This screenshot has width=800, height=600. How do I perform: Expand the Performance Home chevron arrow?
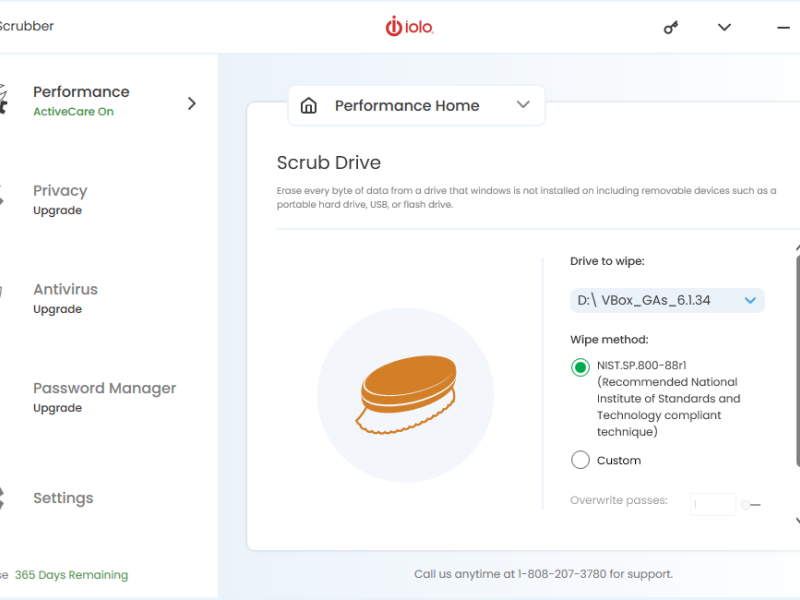tap(523, 105)
